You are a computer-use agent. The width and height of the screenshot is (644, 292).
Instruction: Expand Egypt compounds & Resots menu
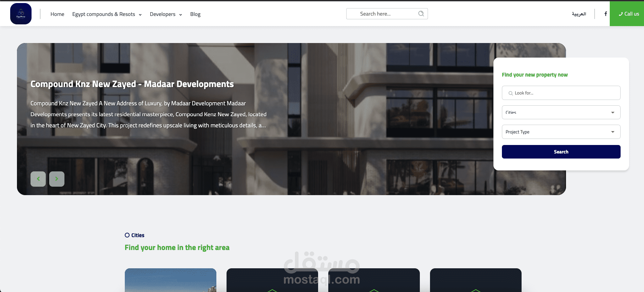point(107,14)
